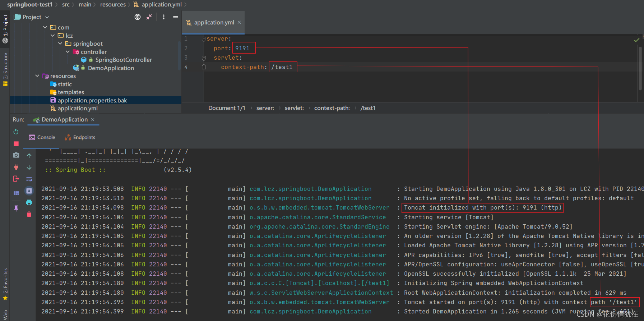Click com.lcz.springboot.DemoApplication in first log line
Image resolution: width=644 pixels, height=321 pixels.
311,189
